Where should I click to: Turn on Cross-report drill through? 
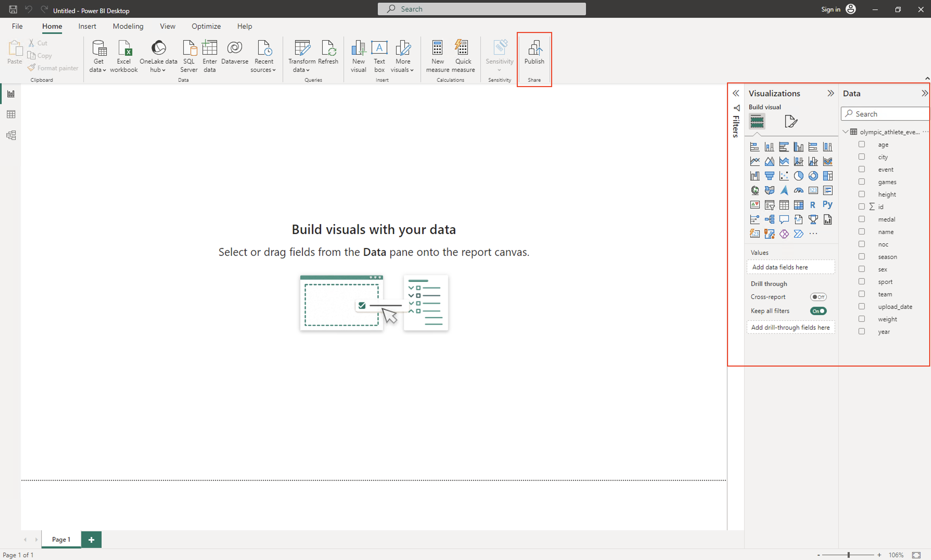click(818, 297)
